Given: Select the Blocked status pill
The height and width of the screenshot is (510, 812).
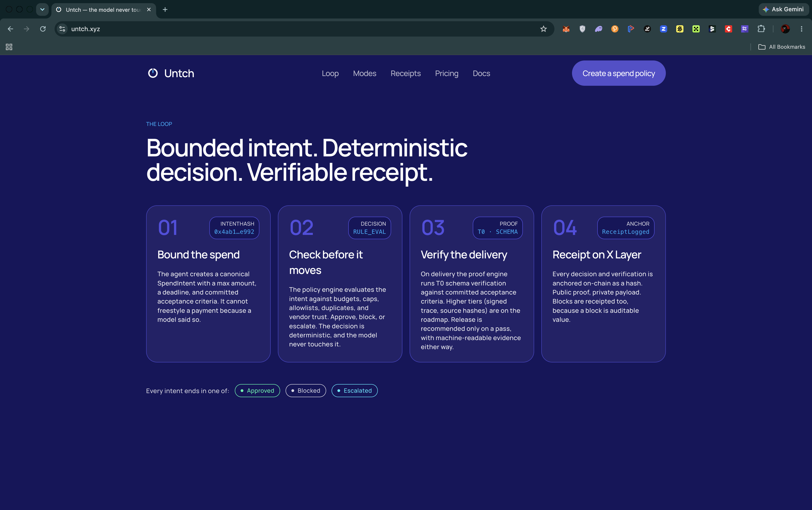Looking at the screenshot, I should coord(306,391).
